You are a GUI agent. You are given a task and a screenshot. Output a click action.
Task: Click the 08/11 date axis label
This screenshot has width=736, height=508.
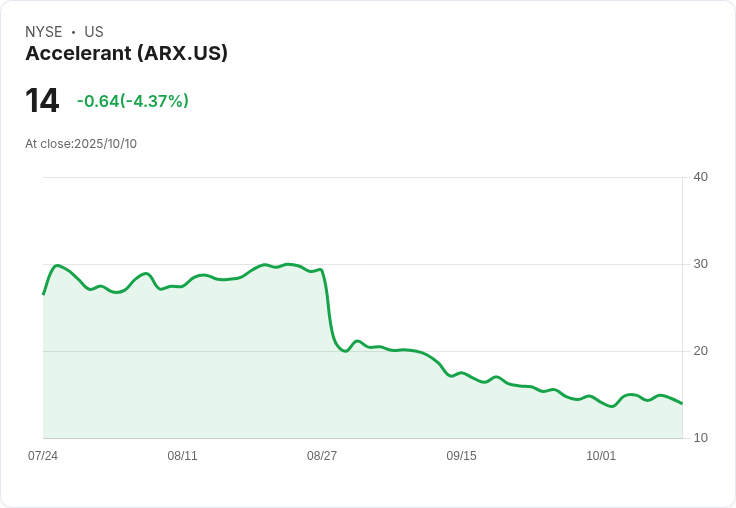[x=182, y=456]
